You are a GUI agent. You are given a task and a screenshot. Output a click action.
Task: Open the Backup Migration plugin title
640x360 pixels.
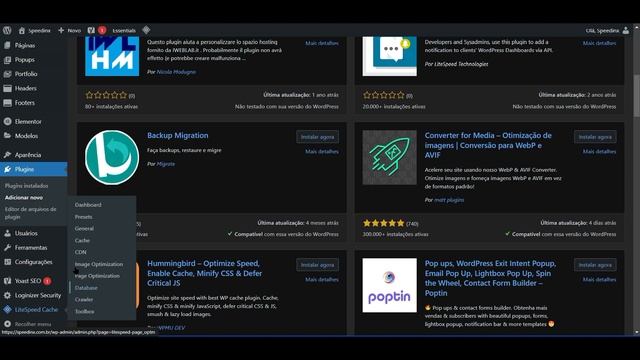pos(178,136)
